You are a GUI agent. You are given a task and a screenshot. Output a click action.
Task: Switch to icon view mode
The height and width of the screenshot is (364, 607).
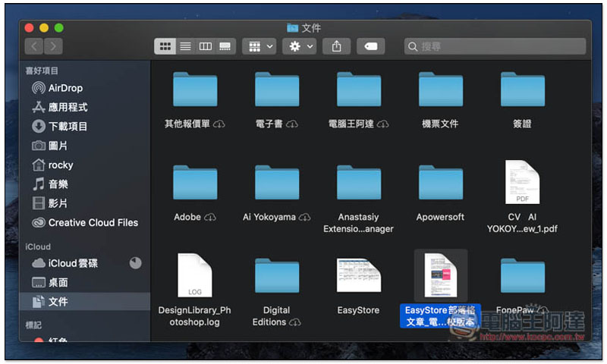coord(165,46)
